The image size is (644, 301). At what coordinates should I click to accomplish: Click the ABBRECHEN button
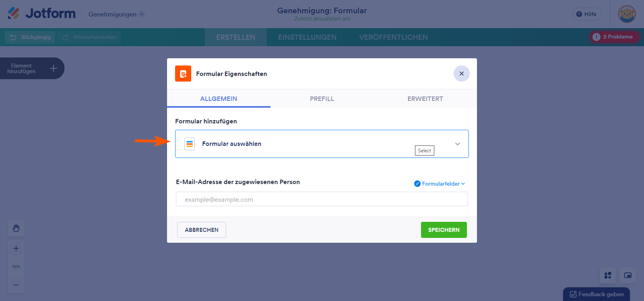point(202,230)
